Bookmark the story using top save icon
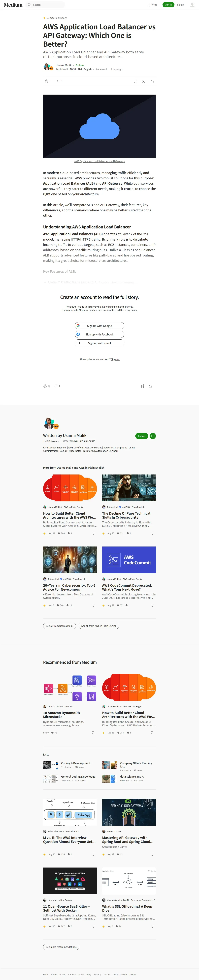The height and width of the screenshot is (980, 199). click(x=135, y=81)
